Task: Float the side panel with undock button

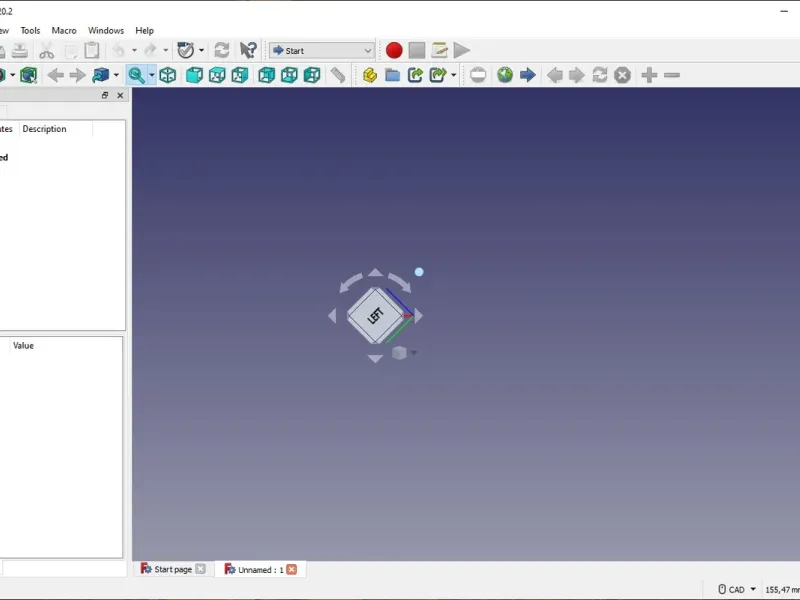Action: (105, 95)
